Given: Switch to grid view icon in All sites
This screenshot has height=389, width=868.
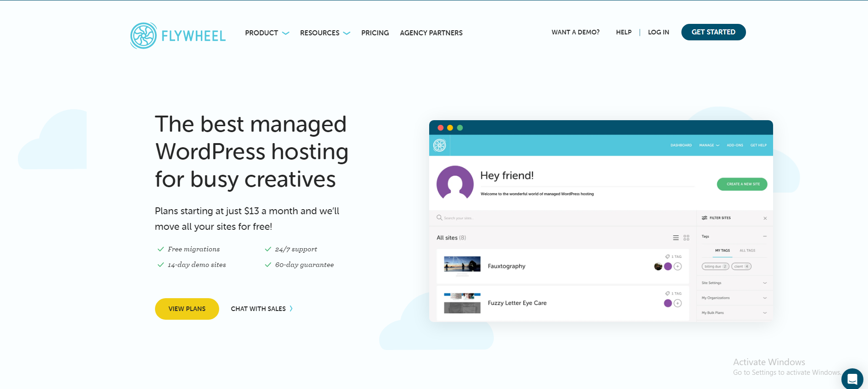Looking at the screenshot, I should (x=686, y=238).
